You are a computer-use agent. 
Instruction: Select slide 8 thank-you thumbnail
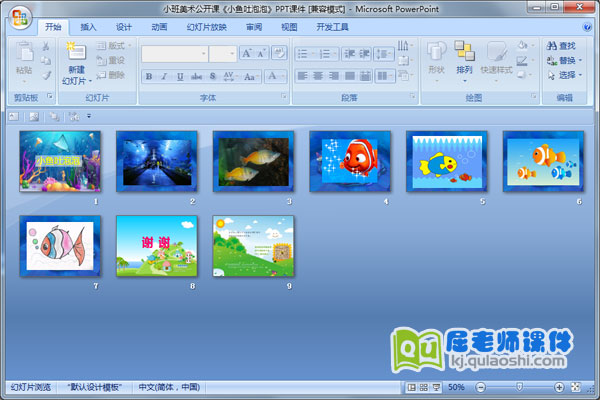157,246
